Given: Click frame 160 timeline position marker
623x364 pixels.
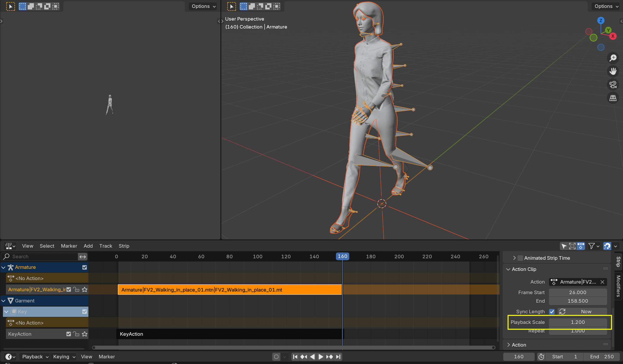Looking at the screenshot, I should pyautogui.click(x=342, y=256).
